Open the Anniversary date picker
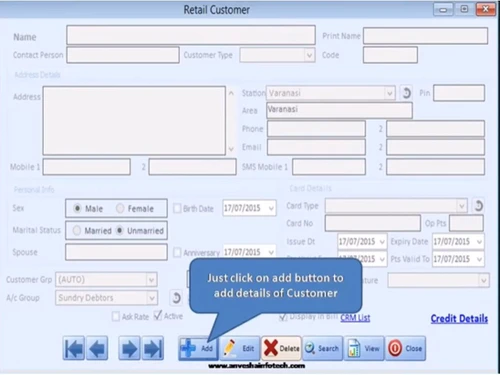The width and height of the screenshot is (500, 375). click(271, 252)
